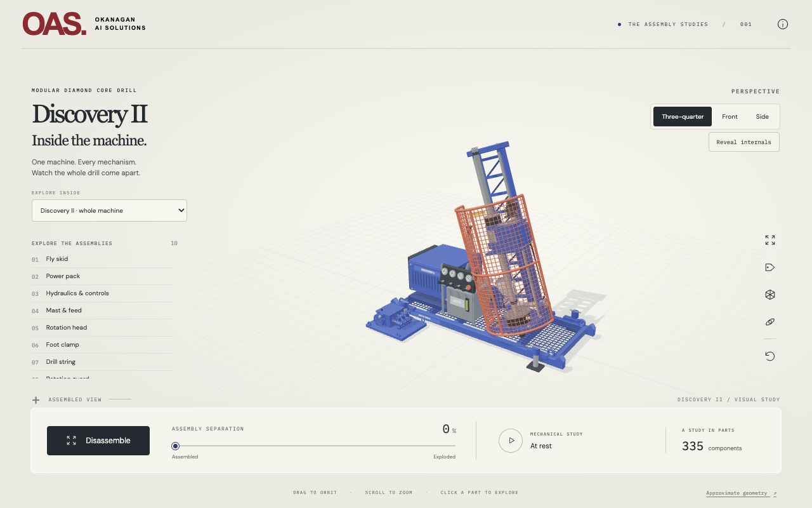Click The Assembly Studies header text
Viewport: 812px width, 508px height.
click(x=668, y=25)
